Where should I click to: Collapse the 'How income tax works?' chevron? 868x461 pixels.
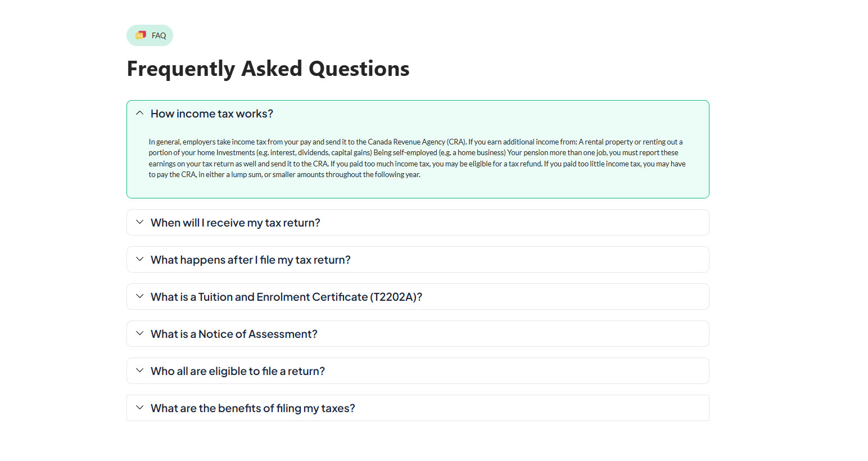click(x=140, y=113)
